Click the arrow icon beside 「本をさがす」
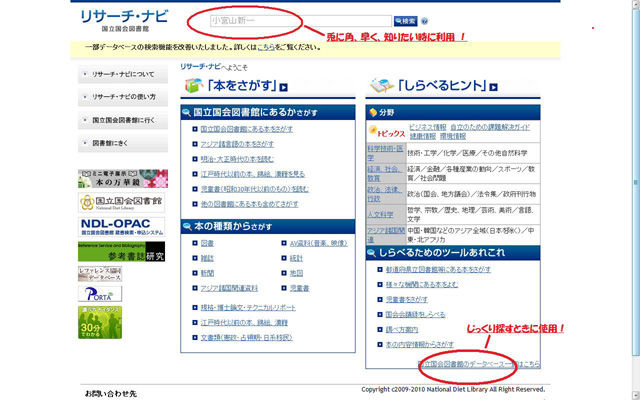Screen dimensions: 640x400 click(x=284, y=87)
